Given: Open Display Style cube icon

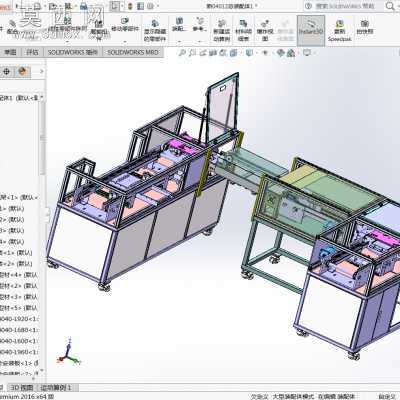Looking at the screenshot, I should pos(249,53).
